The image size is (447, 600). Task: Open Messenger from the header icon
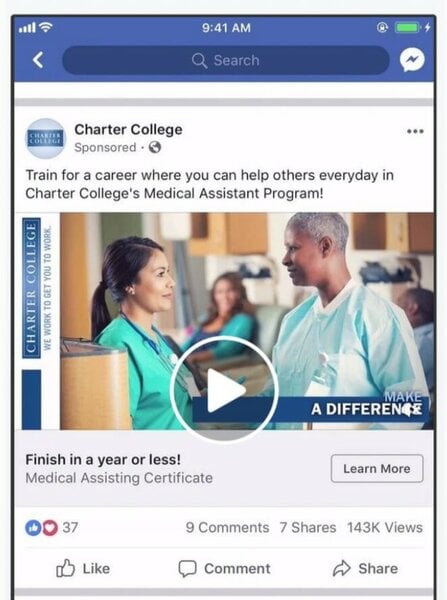click(412, 60)
